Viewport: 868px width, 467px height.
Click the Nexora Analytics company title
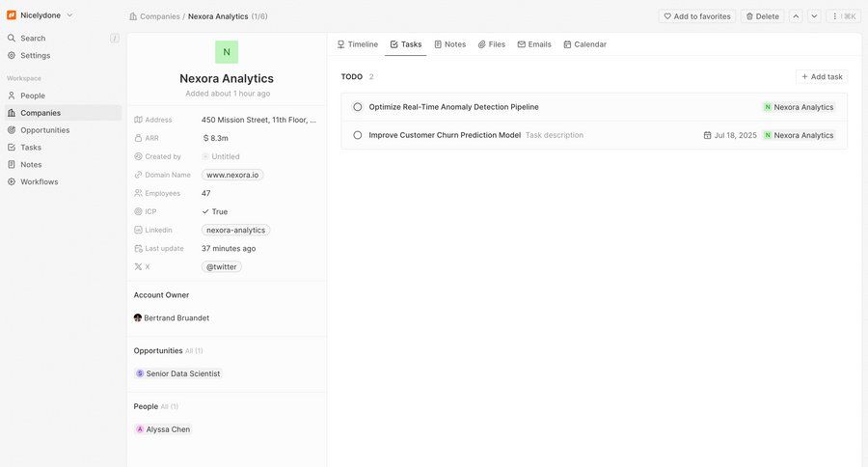point(227,78)
